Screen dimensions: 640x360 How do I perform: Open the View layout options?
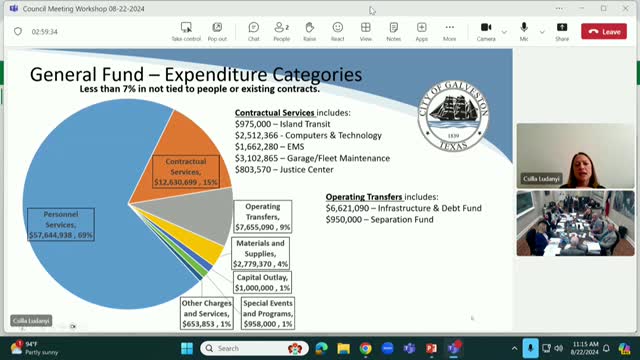[366, 32]
